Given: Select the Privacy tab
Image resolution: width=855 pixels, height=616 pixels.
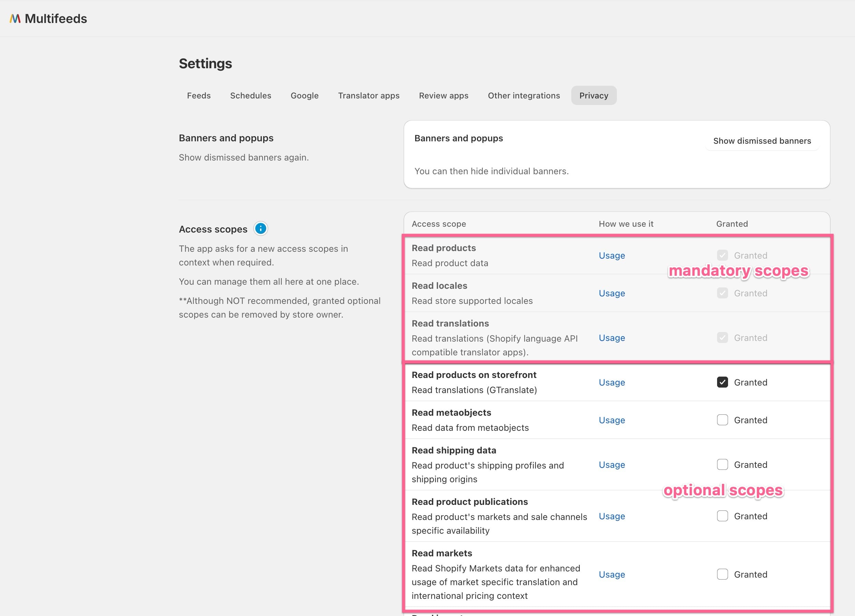Looking at the screenshot, I should pos(594,96).
